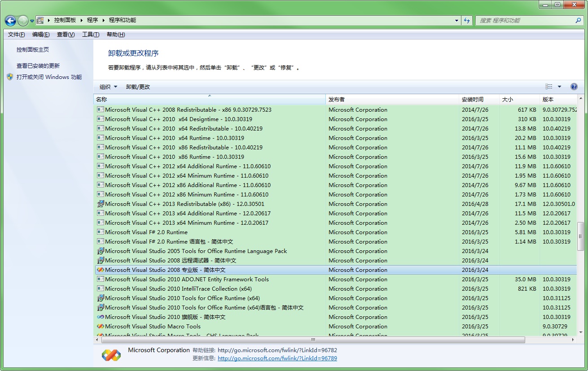Image resolution: width=588 pixels, height=371 pixels.
Task: Click icon of Visual Studio 2005 Tools for Office
Action: pyautogui.click(x=101, y=251)
